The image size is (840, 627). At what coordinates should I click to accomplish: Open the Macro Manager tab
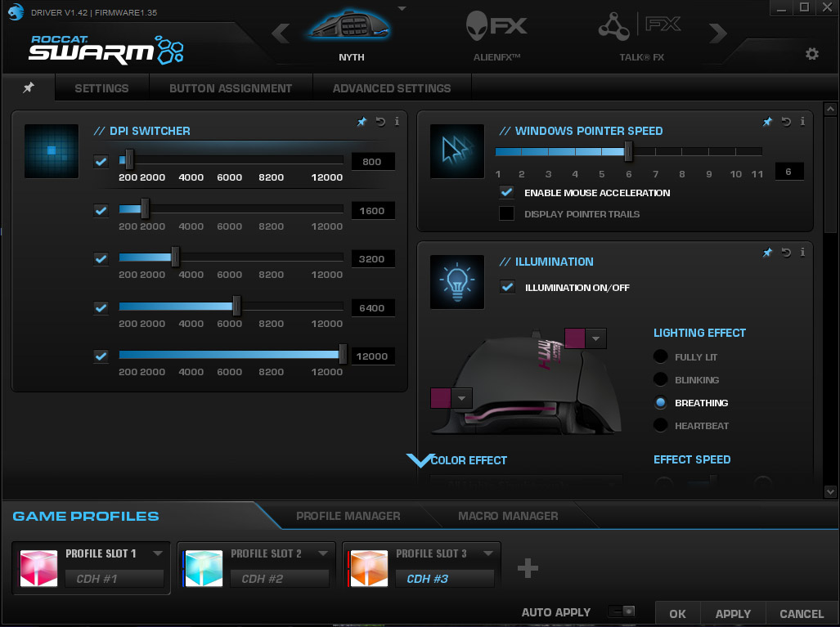(508, 516)
